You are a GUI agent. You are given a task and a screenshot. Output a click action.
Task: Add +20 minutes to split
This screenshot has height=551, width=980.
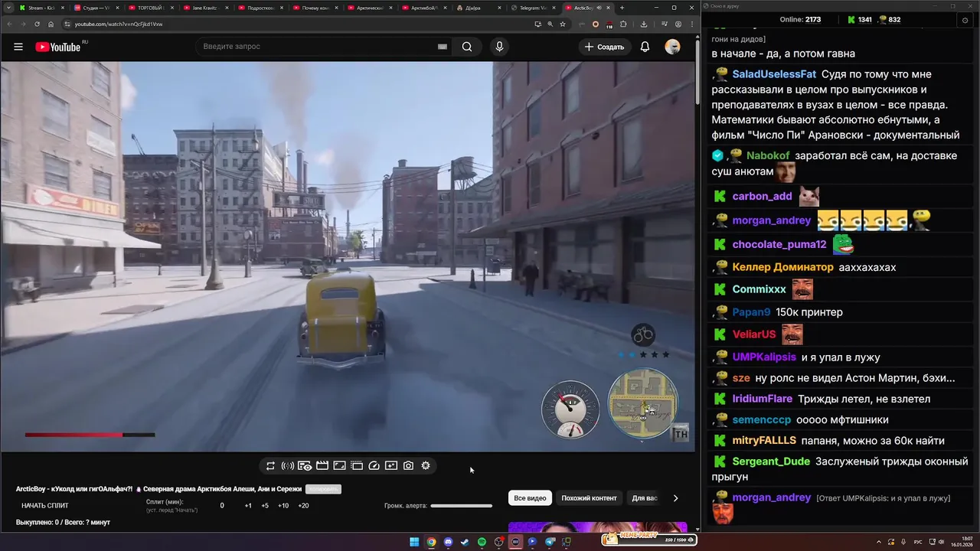pyautogui.click(x=303, y=506)
